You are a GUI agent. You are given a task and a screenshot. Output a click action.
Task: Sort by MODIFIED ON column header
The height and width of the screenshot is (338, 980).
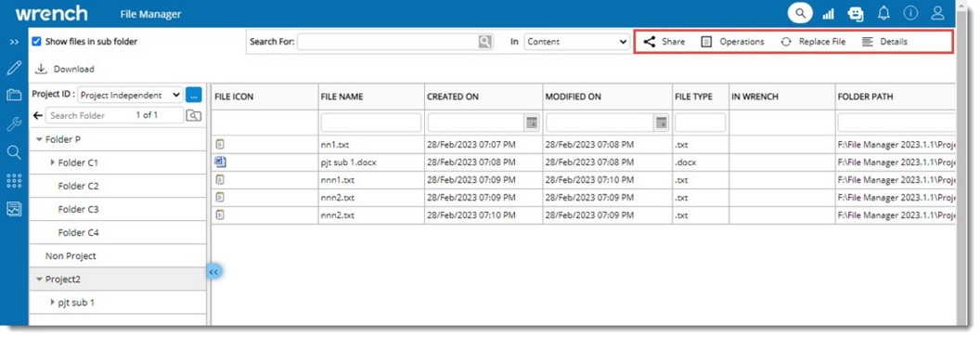(x=574, y=97)
